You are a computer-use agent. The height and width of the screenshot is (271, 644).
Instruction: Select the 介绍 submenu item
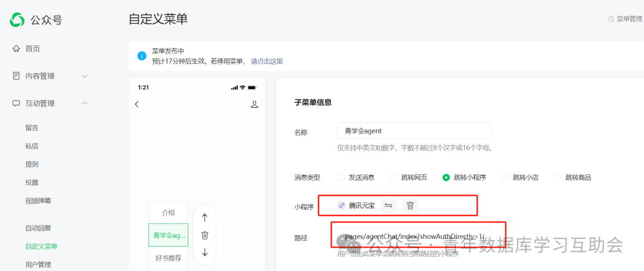[x=168, y=213]
